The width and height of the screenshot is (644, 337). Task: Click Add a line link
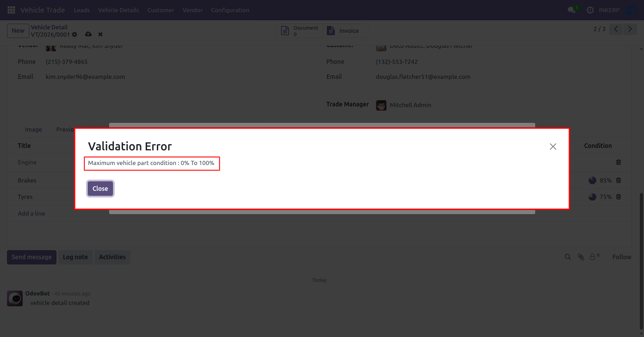tap(31, 214)
